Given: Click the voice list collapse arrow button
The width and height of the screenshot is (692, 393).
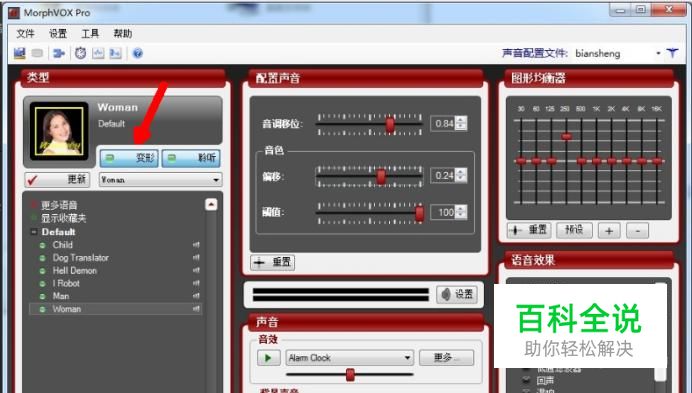Looking at the screenshot, I should (211, 204).
